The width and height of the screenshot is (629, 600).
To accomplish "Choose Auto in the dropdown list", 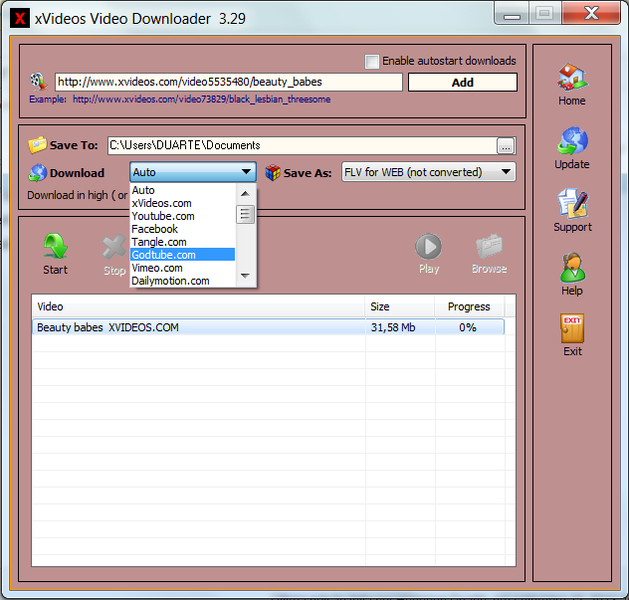I will point(183,190).
